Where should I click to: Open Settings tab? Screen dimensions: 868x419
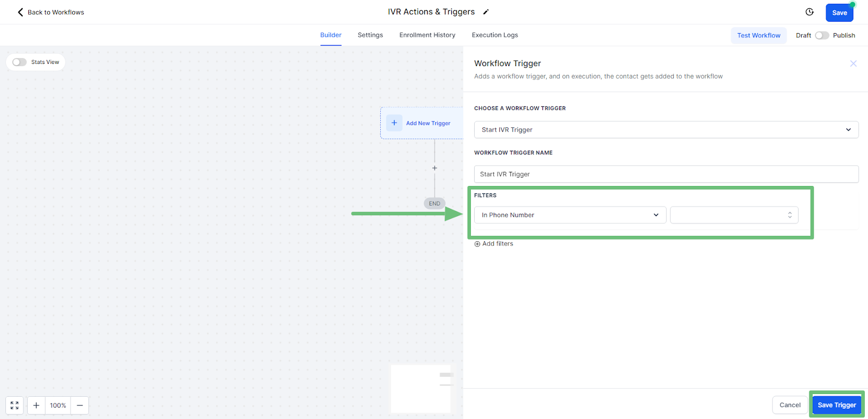click(x=370, y=35)
